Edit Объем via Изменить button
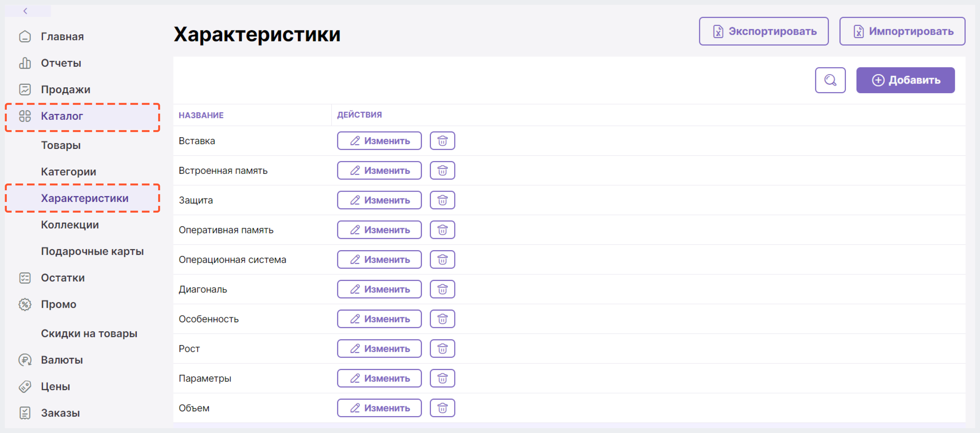This screenshot has width=980, height=433. [379, 408]
